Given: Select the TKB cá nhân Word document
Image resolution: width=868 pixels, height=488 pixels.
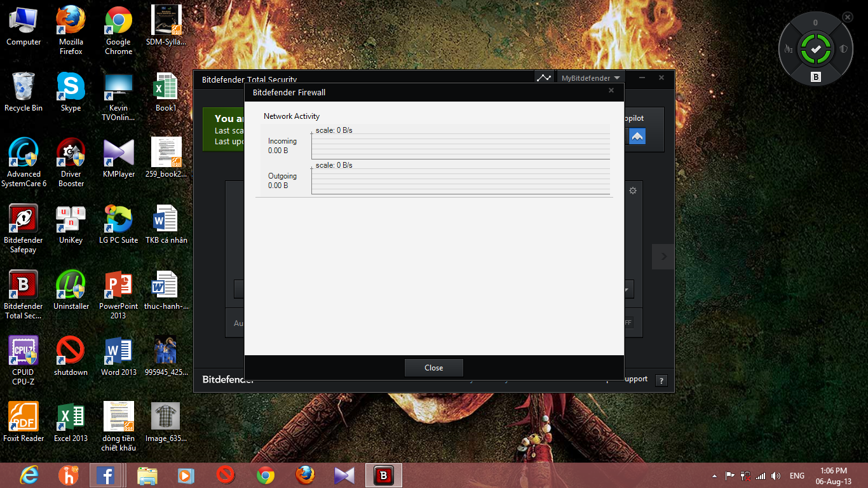Looking at the screenshot, I should coord(166,224).
